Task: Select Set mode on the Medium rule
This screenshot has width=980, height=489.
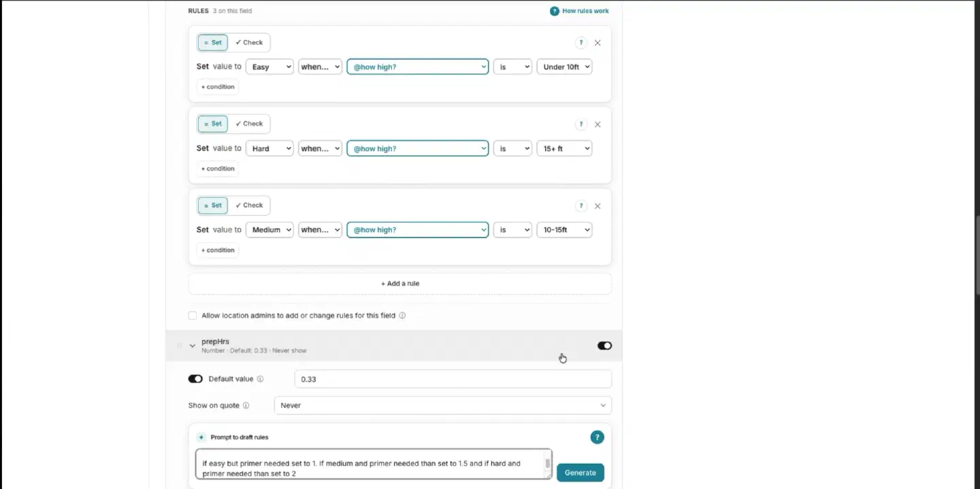Action: (213, 205)
